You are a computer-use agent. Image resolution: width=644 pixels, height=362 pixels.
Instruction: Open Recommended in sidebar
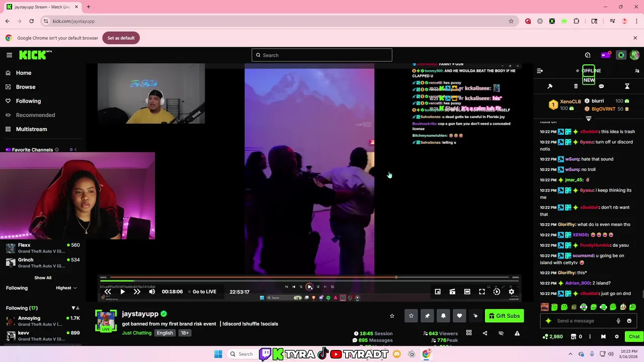[35, 115]
